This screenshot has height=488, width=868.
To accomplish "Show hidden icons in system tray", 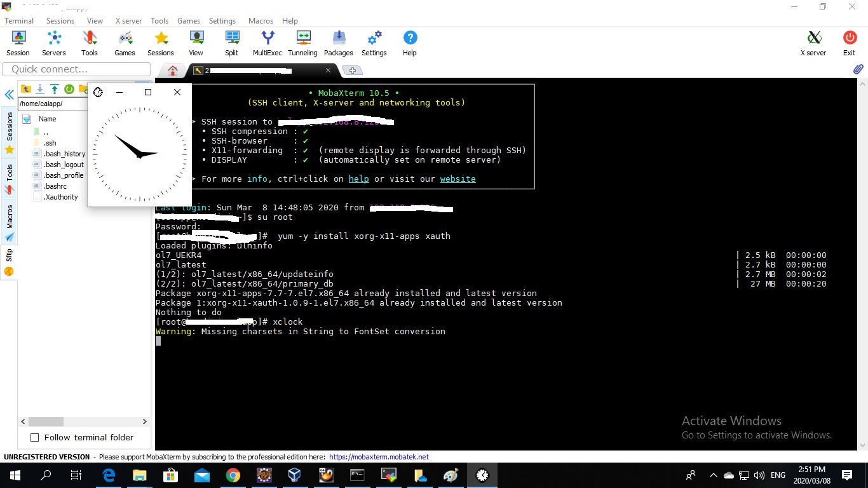I will (x=713, y=475).
